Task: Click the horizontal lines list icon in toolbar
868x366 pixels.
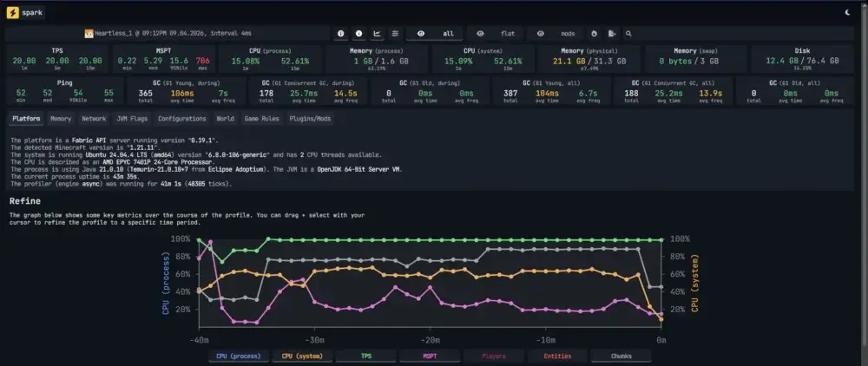Action: coord(395,34)
